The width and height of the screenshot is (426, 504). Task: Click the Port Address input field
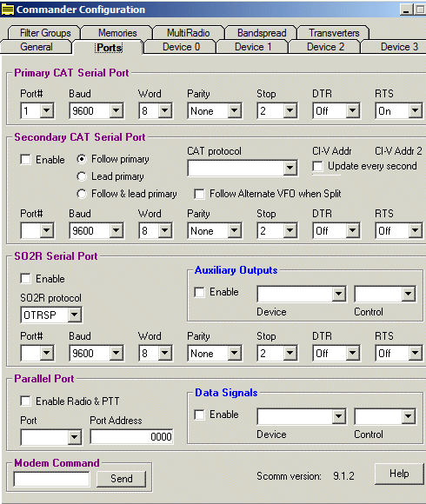(131, 437)
